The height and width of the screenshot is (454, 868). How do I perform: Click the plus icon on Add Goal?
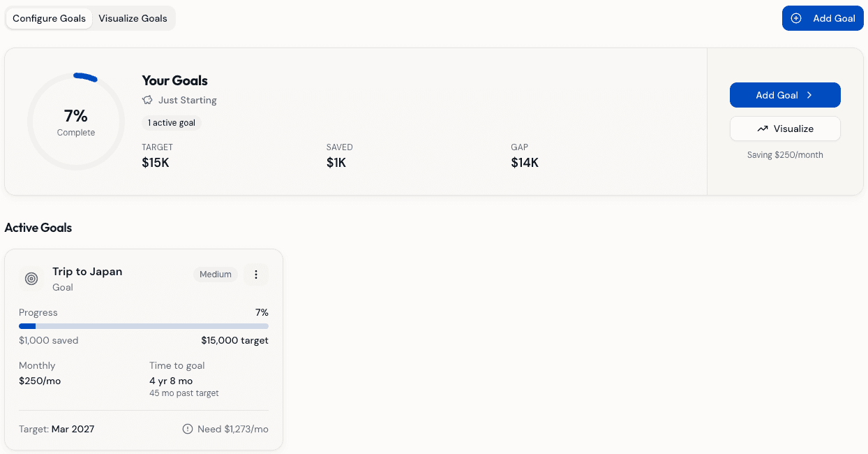796,17
